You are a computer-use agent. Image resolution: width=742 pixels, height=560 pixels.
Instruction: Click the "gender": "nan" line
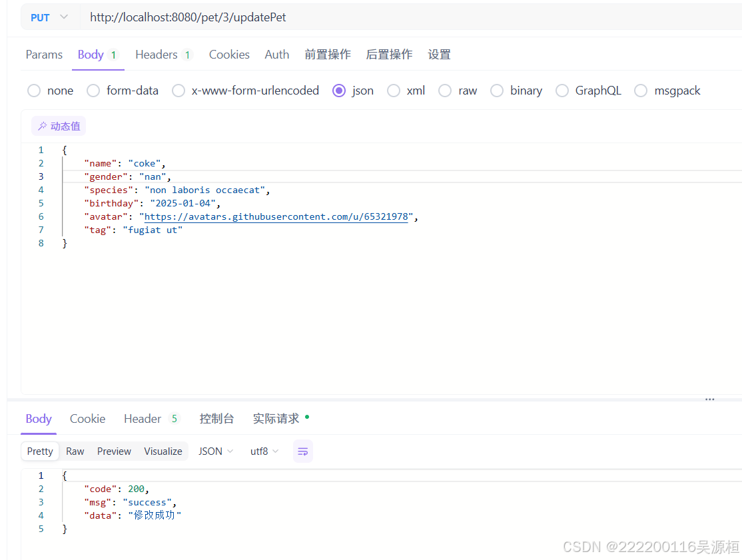coord(127,177)
